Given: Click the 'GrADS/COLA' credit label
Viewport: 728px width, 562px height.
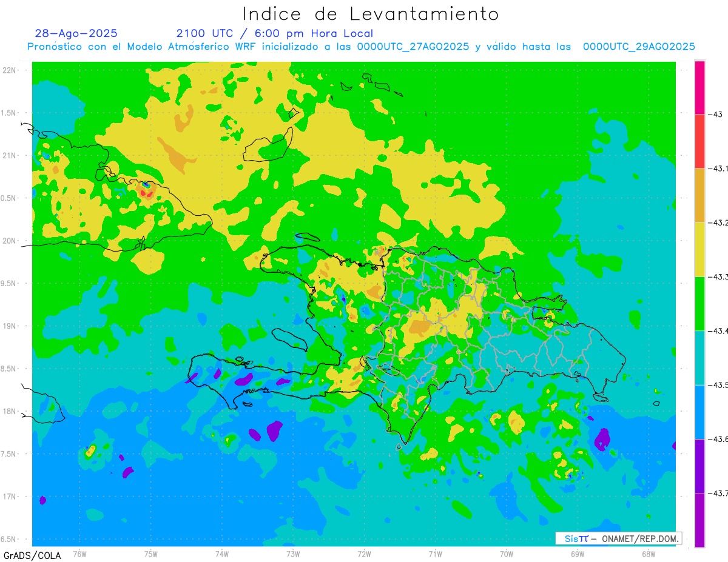Looking at the screenshot, I should [x=32, y=555].
